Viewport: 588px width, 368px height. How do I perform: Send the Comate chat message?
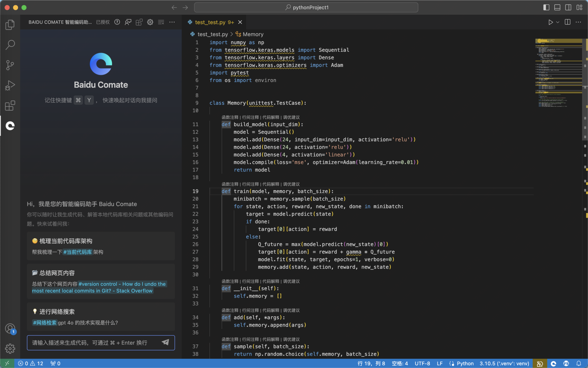165,342
